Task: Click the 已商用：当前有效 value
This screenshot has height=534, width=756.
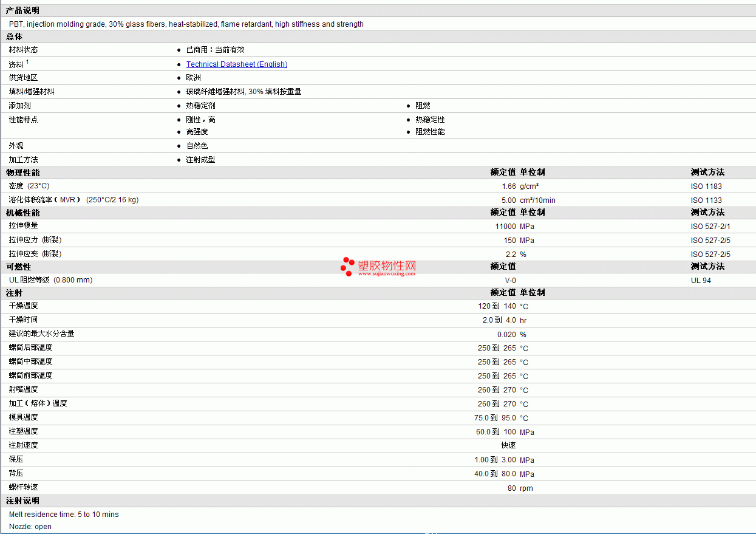Action: 215,50
